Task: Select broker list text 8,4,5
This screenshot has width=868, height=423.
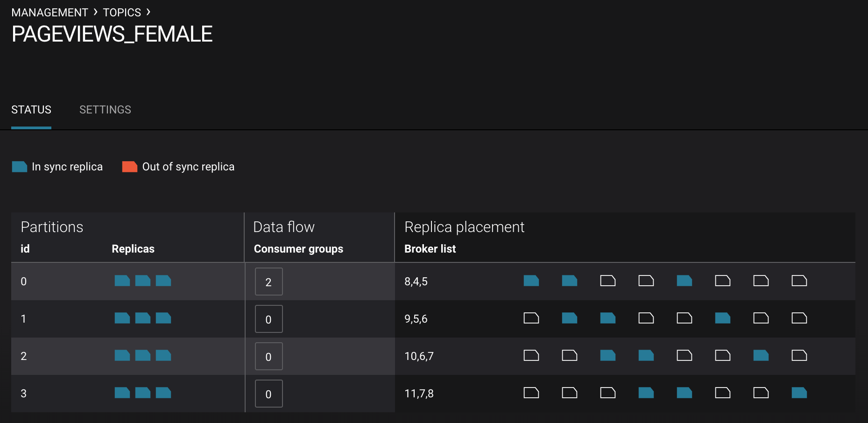Action: pyautogui.click(x=416, y=282)
